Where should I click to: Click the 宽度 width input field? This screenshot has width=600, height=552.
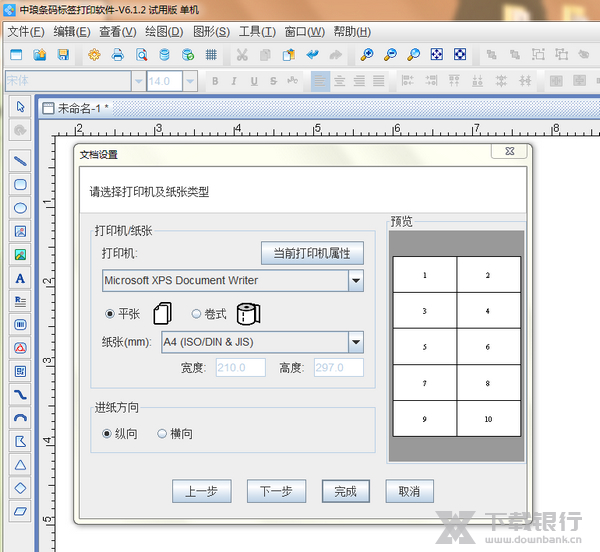[240, 368]
